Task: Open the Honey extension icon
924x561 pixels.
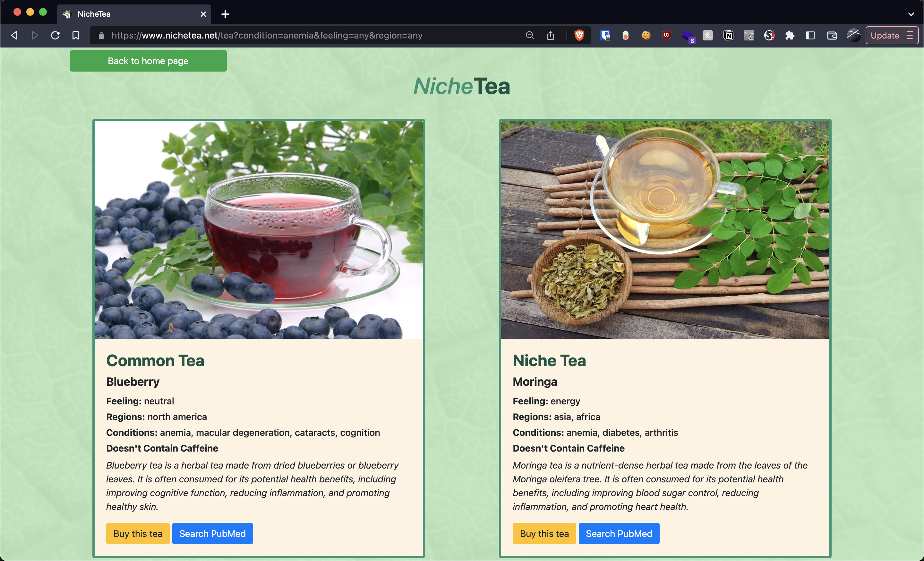Action: click(x=707, y=35)
